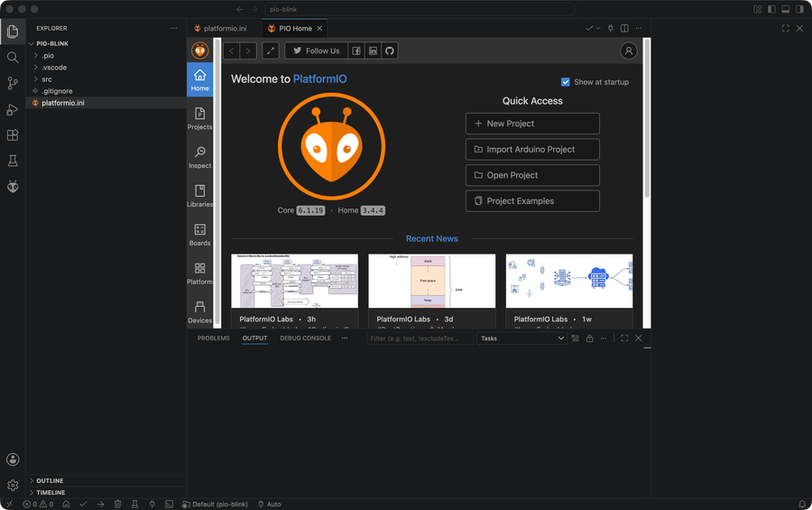Open Explorer more actions ellipsis
The height and width of the screenshot is (510, 812).
pyautogui.click(x=174, y=29)
